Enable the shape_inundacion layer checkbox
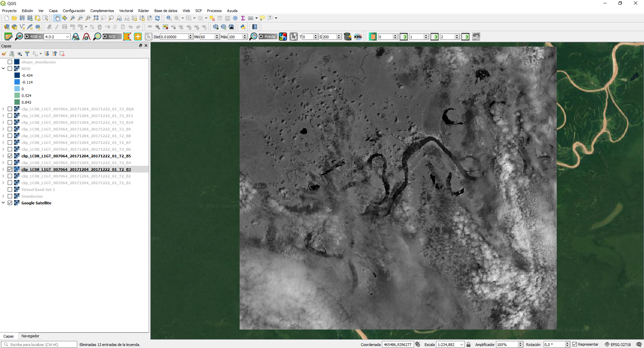Viewport: 644px width, 348px height. click(x=10, y=62)
